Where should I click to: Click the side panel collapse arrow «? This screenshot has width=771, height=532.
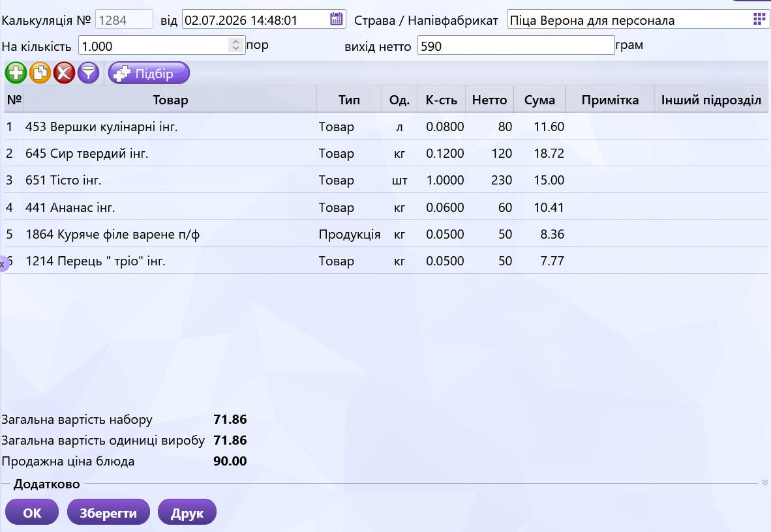click(3, 264)
